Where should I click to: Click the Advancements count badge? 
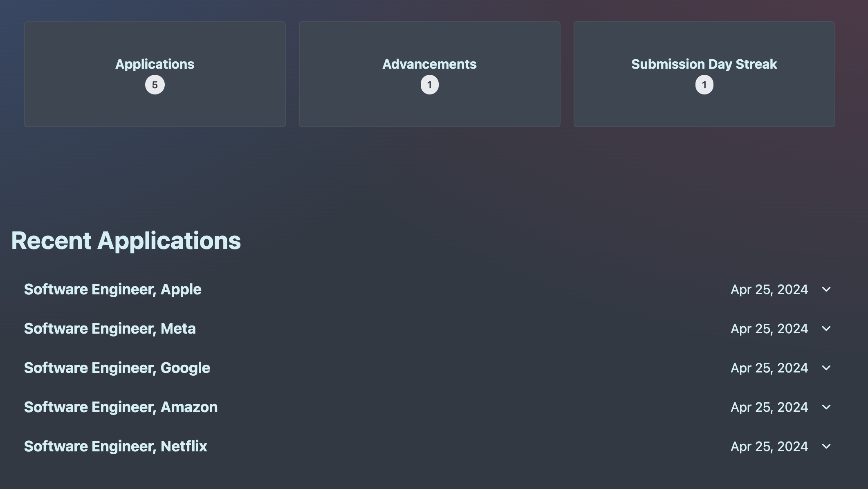(430, 85)
